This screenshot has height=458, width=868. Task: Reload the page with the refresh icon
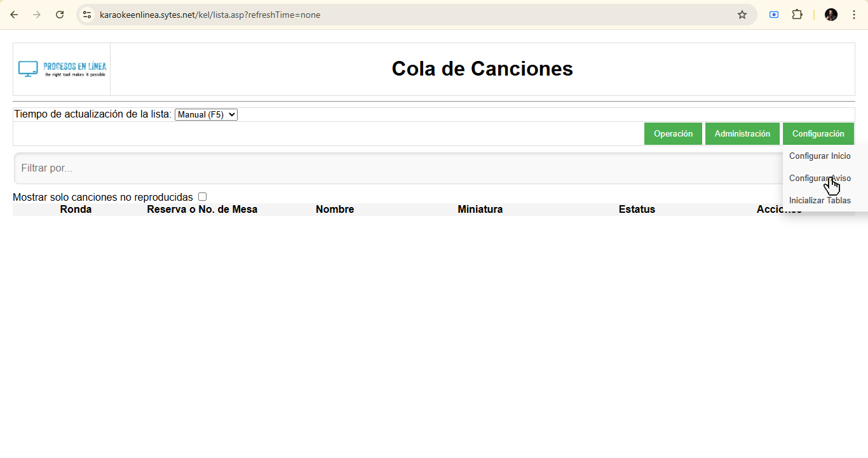pos(60,14)
